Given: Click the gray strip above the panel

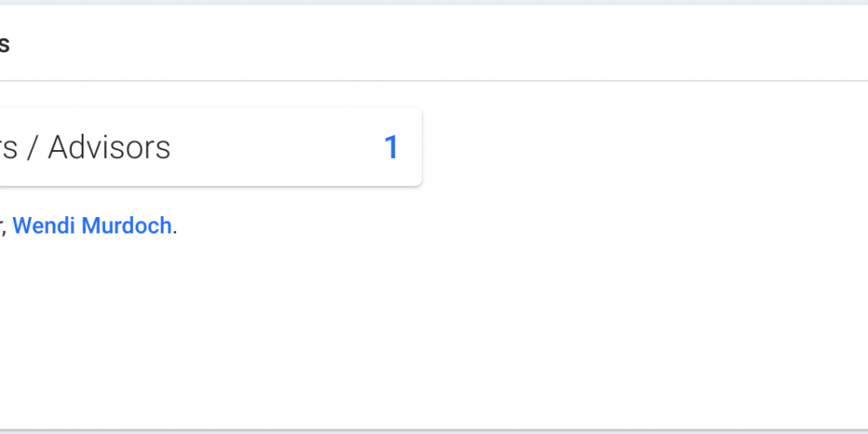Looking at the screenshot, I should [434, 2].
